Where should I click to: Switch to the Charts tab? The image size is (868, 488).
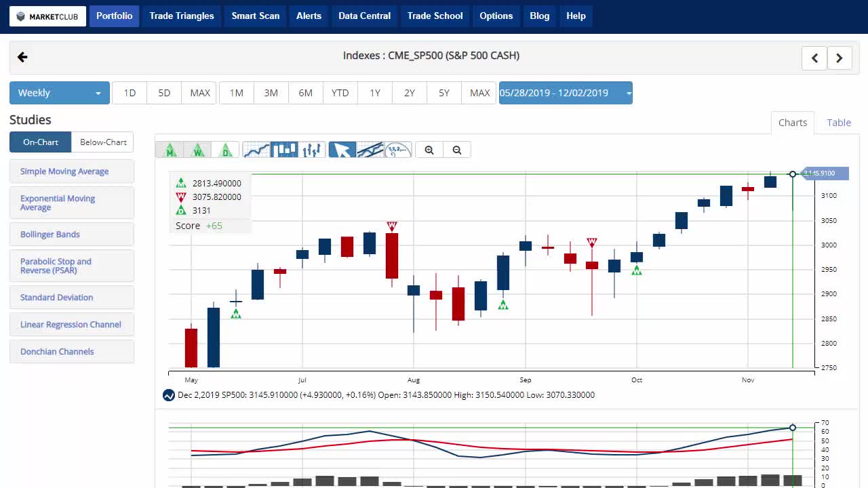pos(793,123)
